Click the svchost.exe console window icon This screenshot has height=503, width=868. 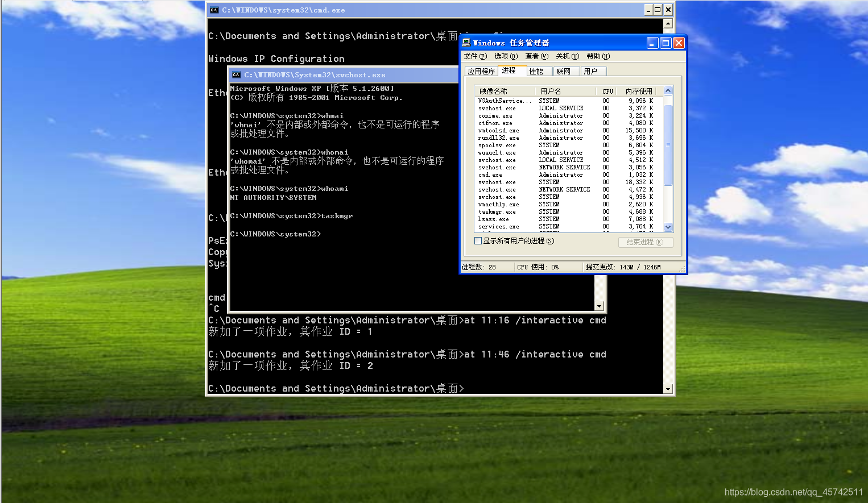(237, 75)
